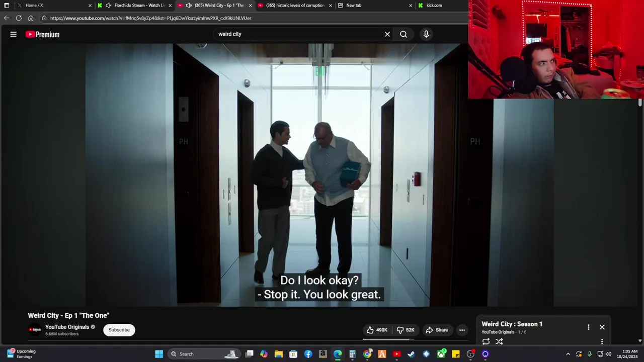Open Weird City : Season 1 playlist title

pos(512,324)
